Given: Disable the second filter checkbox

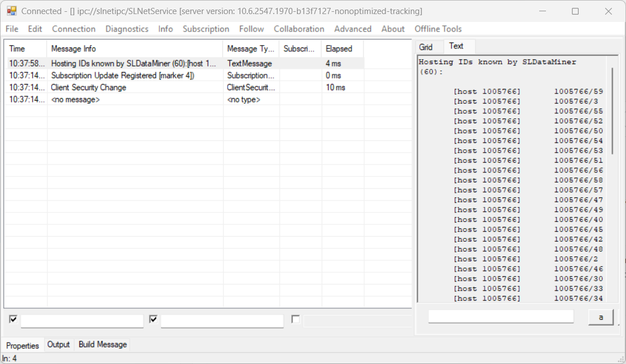Looking at the screenshot, I should pos(153,318).
